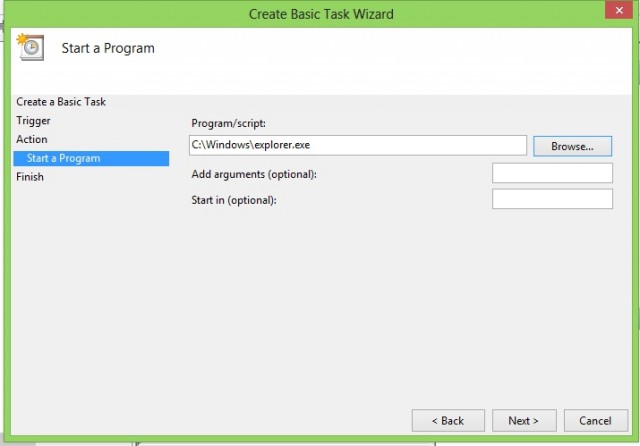Viewport: 640px width, 446px height.
Task: Select the Create a Basic Task step
Action: pyautogui.click(x=61, y=102)
